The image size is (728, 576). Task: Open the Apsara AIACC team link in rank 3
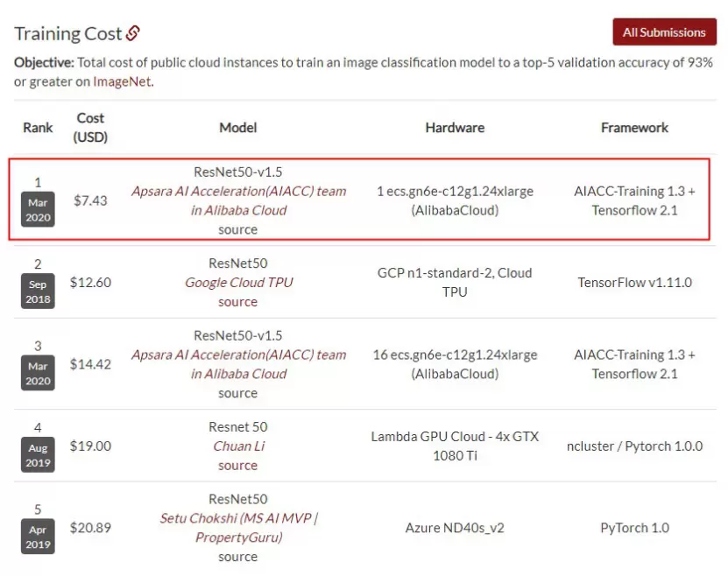(238, 364)
